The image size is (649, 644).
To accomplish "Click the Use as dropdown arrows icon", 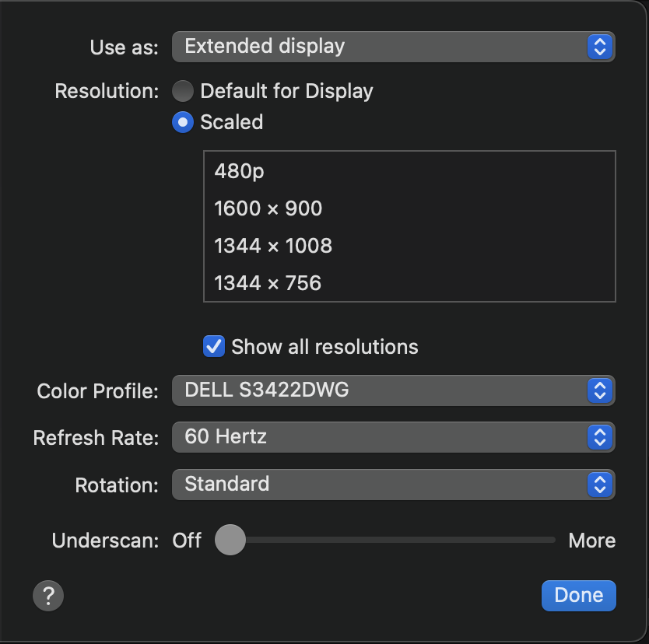I will 599,47.
